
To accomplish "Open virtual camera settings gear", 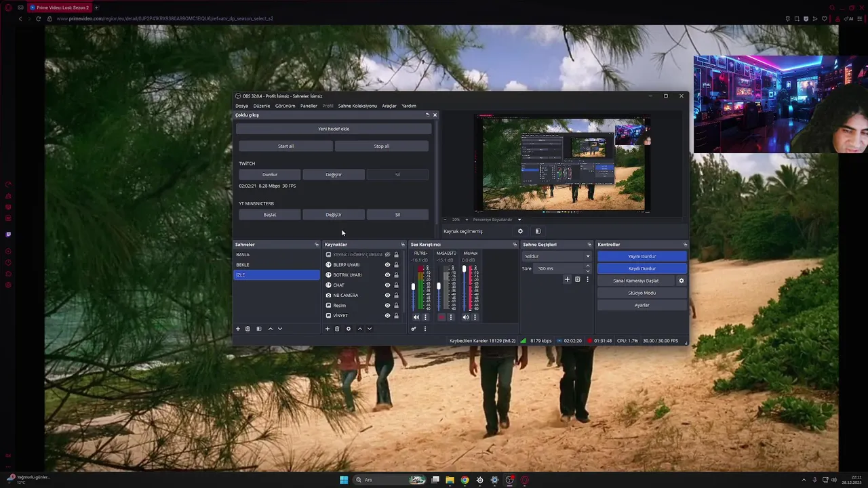I will coord(682,281).
